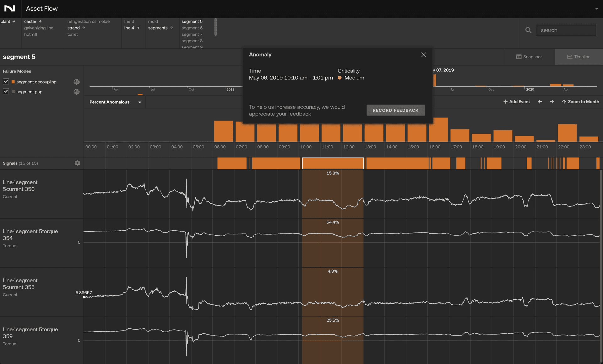The width and height of the screenshot is (603, 364).
Task: Select refrigeration cs molde item
Action: click(x=88, y=21)
